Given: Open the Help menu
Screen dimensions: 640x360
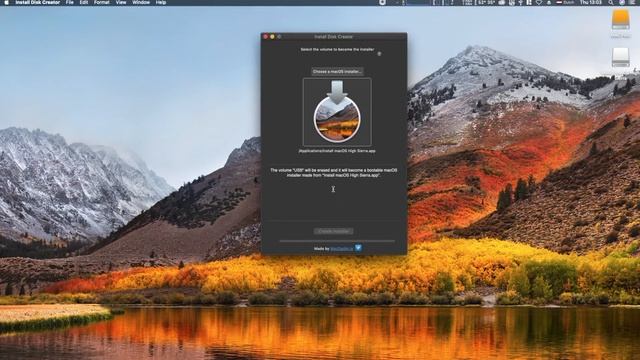Looking at the screenshot, I should coord(161,2).
